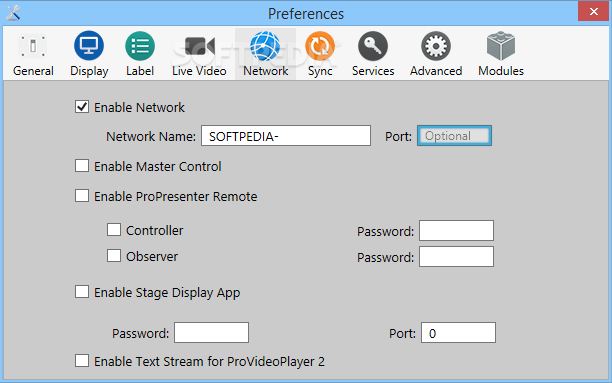Focus the Network Name text field

(x=286, y=135)
